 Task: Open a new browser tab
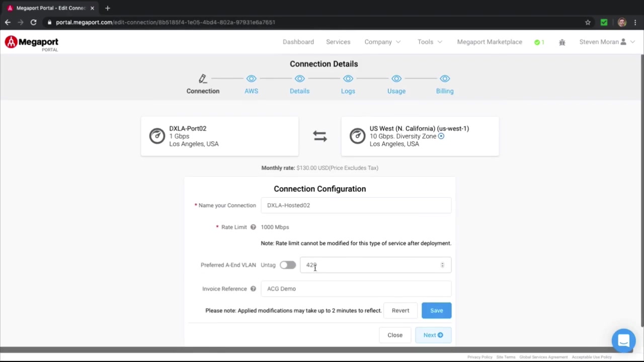click(108, 8)
